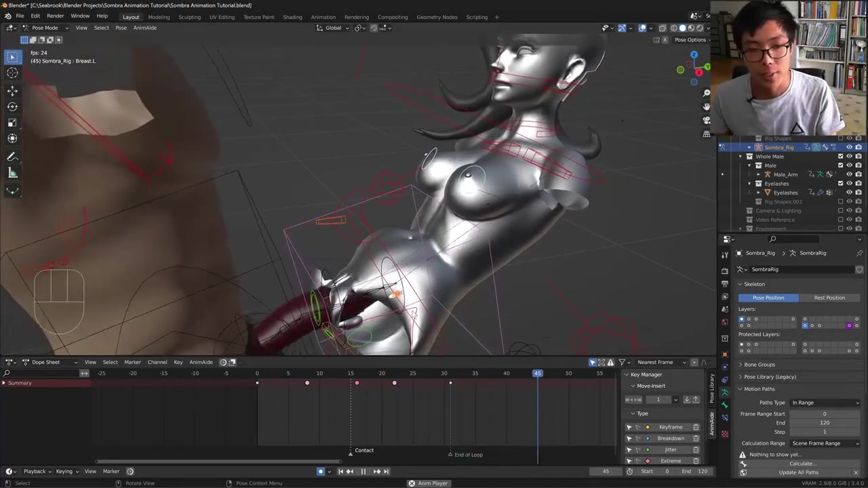Pause the animation playback
The image size is (868, 488).
click(x=363, y=472)
